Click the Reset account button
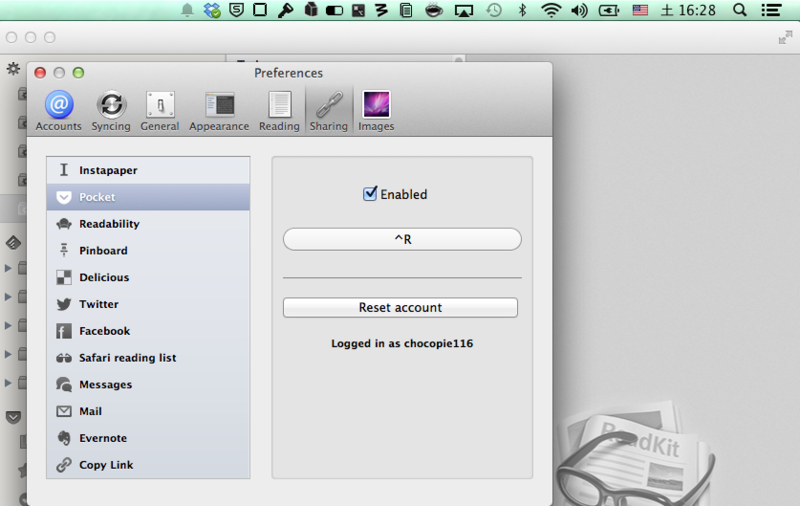This screenshot has width=800, height=506. tap(401, 308)
